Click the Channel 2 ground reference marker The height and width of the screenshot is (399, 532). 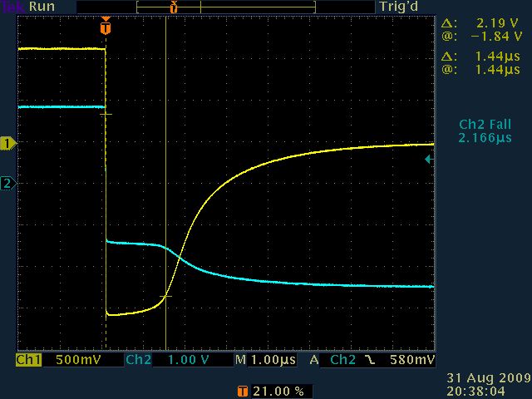[8, 183]
